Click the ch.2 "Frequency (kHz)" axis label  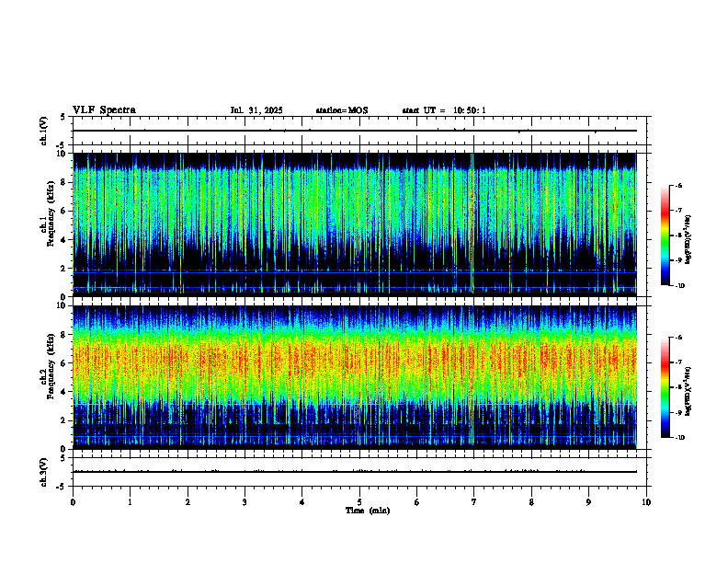click(51, 366)
